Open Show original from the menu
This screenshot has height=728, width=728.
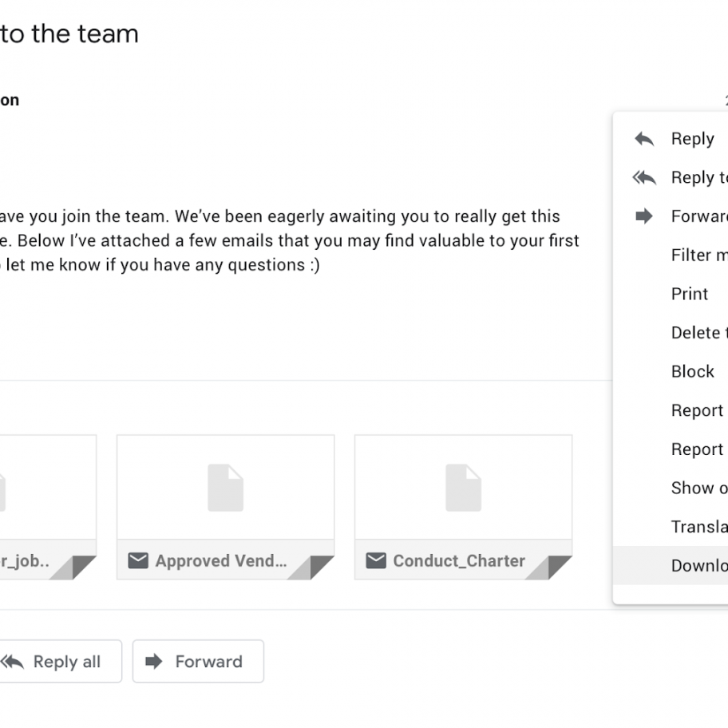pyautogui.click(x=698, y=488)
